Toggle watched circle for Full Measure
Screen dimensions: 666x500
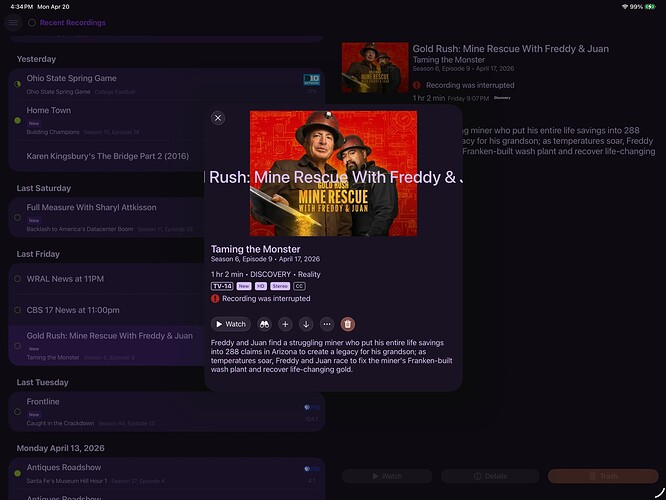click(x=17, y=218)
